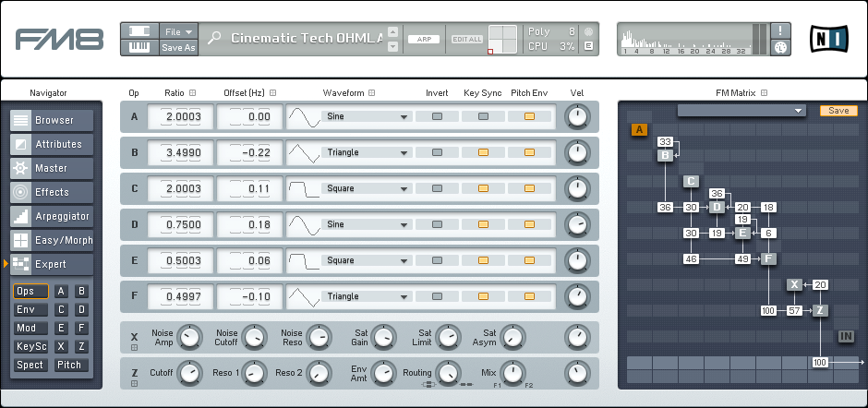Select the Spect expert view button
This screenshot has height=408, width=868.
[x=31, y=365]
